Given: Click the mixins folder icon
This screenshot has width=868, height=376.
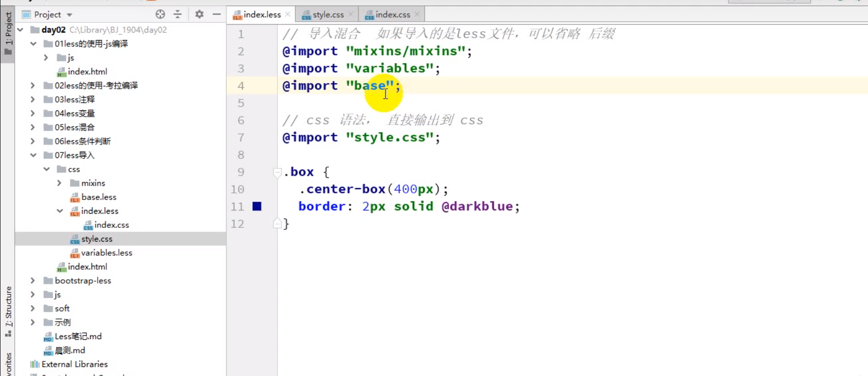Looking at the screenshot, I should point(75,183).
